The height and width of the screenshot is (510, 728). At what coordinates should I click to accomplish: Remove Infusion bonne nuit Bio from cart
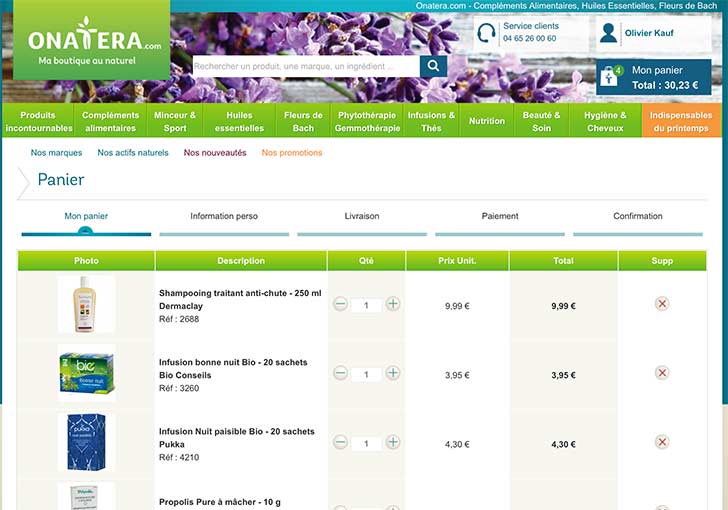pyautogui.click(x=662, y=373)
